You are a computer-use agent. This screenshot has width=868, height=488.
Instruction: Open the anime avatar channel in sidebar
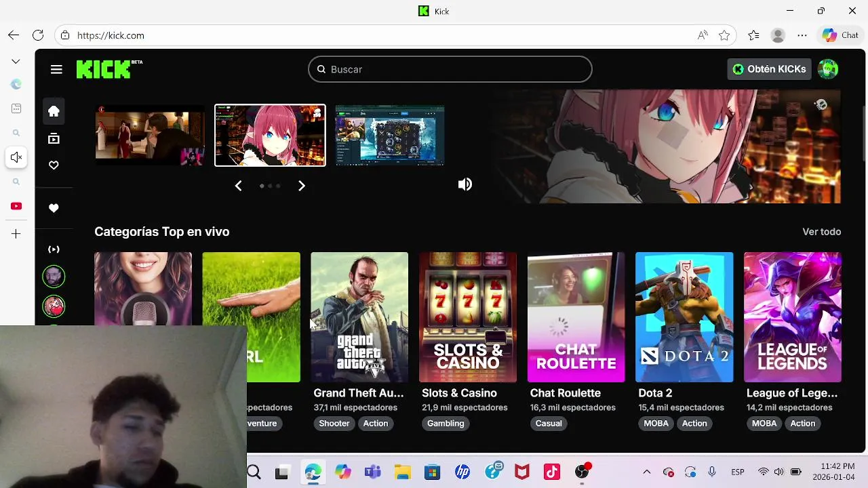(x=54, y=306)
